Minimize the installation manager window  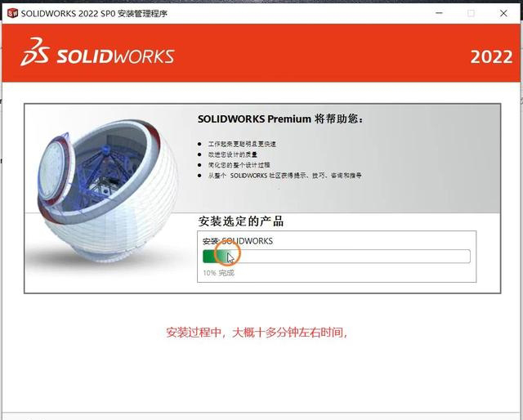tap(440, 13)
